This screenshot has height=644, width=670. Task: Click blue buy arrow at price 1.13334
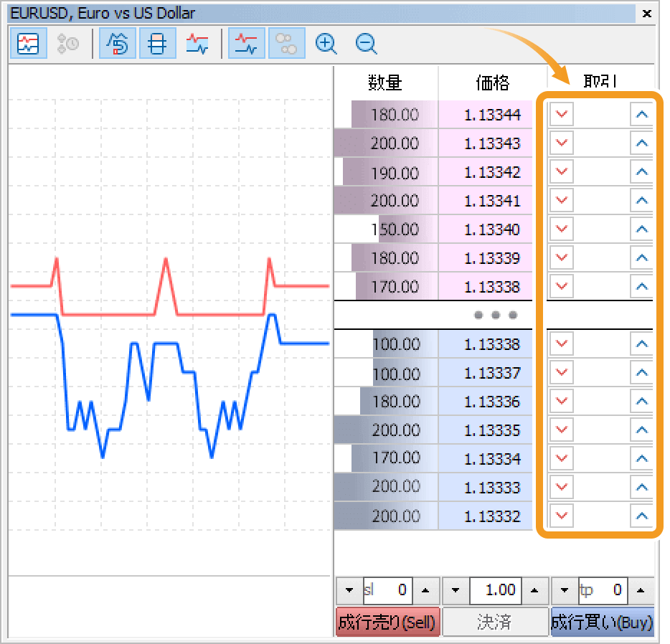coord(641,458)
